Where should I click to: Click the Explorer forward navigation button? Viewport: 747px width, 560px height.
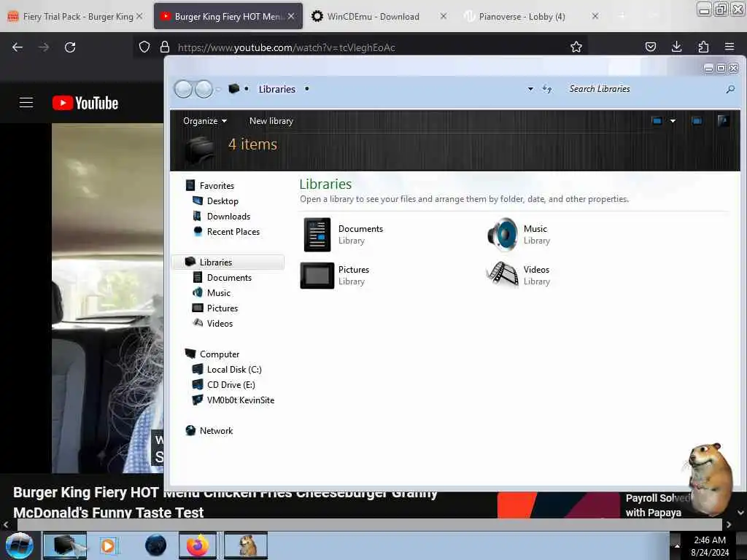(x=204, y=89)
